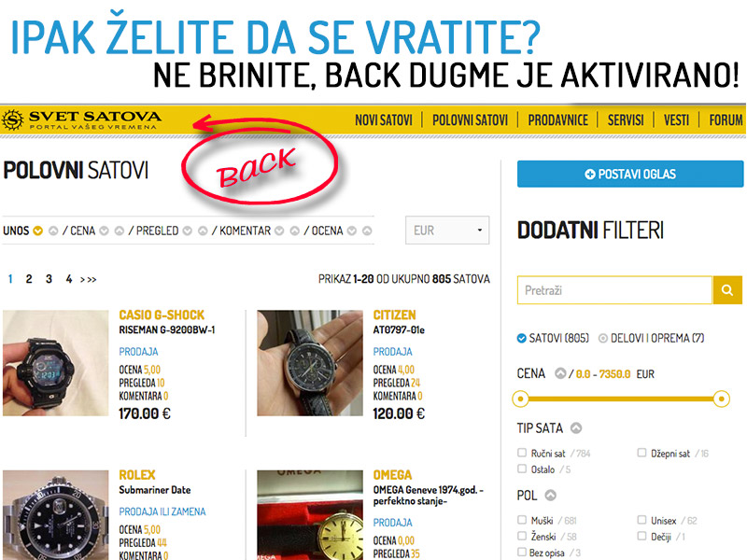This screenshot has width=747, height=560.
Task: Open the EUR currency dropdown
Action: click(x=447, y=231)
